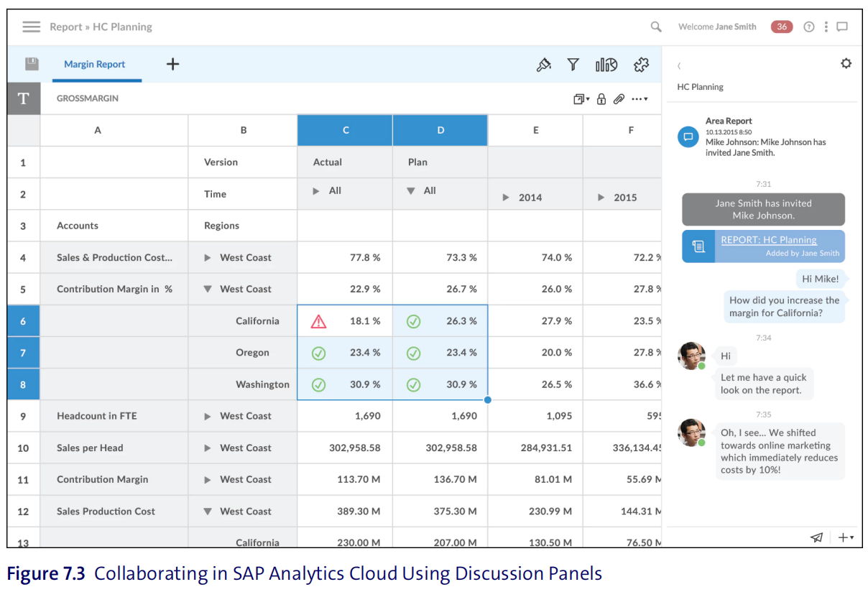The height and width of the screenshot is (592, 868).
Task: Open the 36 notifications badge
Action: pyautogui.click(x=782, y=27)
